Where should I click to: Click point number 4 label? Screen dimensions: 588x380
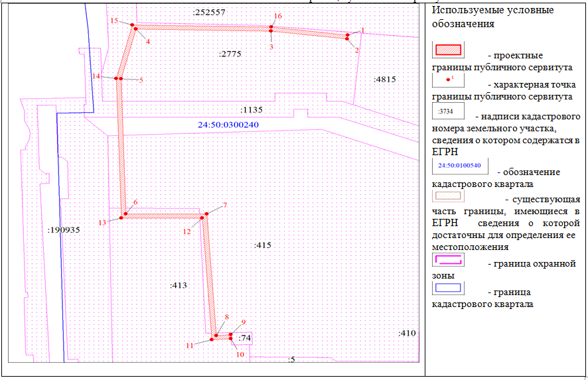click(148, 41)
